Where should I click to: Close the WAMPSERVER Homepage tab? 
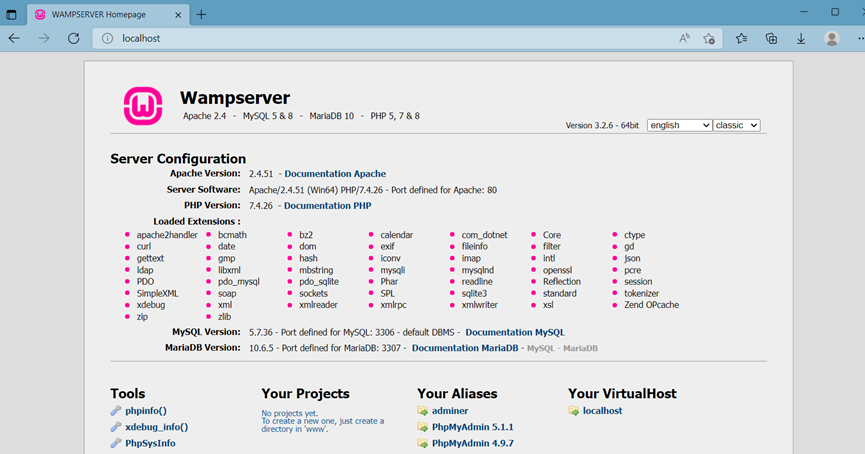(178, 15)
